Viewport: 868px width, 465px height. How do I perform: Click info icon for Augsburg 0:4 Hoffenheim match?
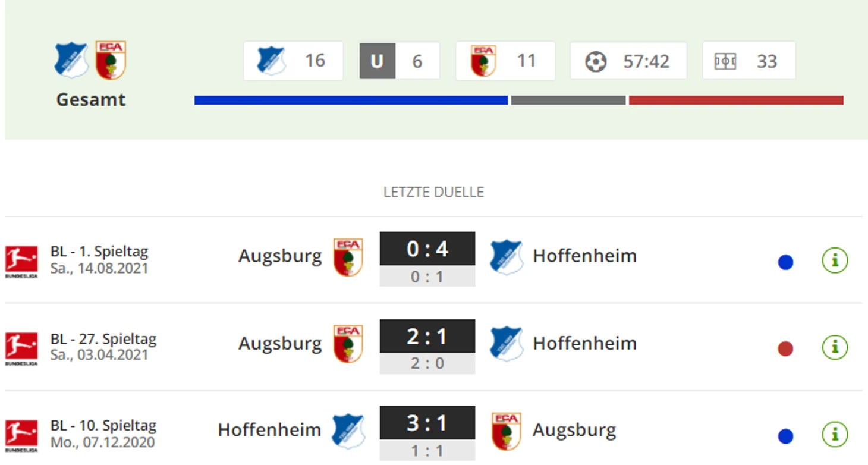tap(835, 260)
